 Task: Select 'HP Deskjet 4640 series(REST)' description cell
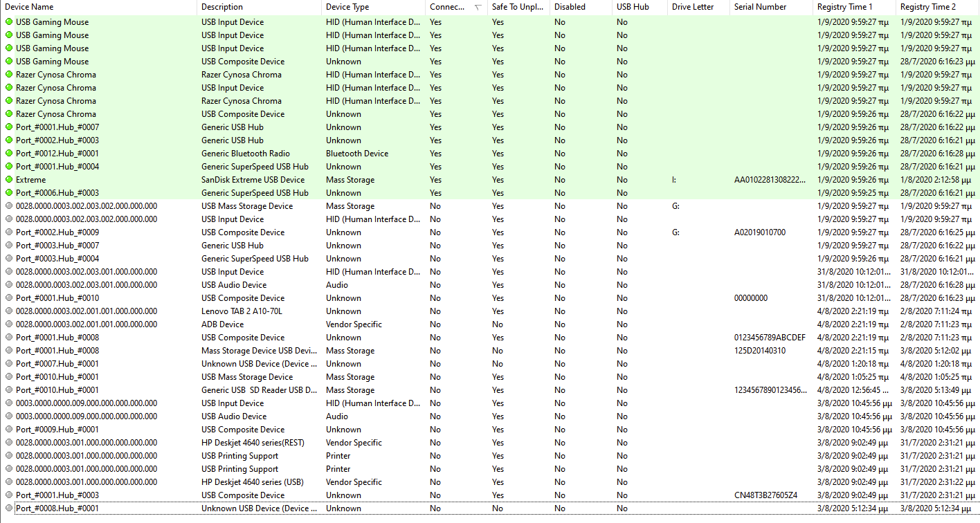point(253,443)
